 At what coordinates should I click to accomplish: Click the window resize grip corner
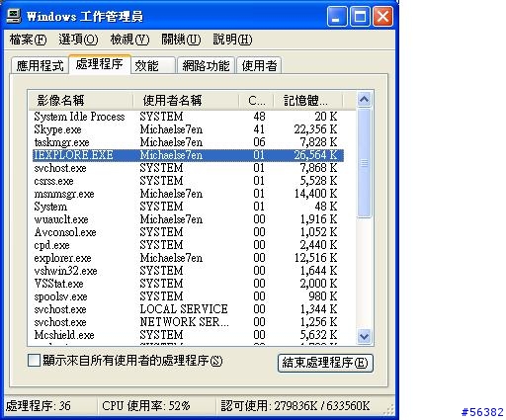(389, 409)
